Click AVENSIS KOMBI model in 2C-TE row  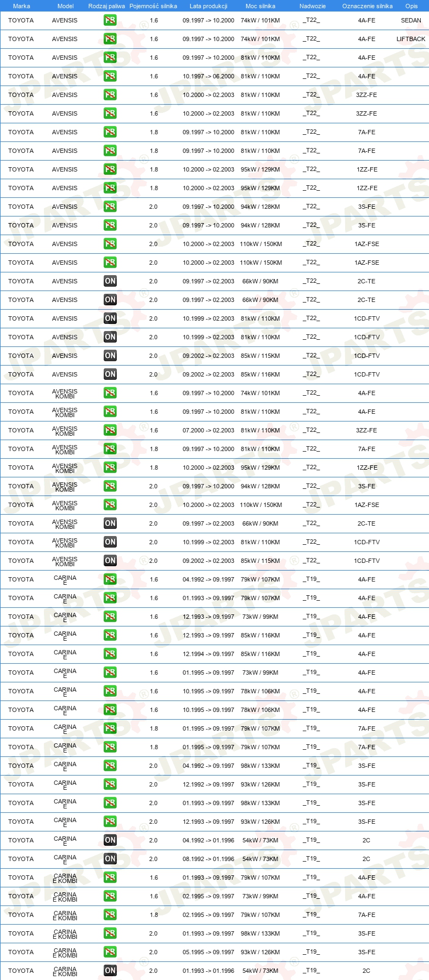tap(65, 524)
